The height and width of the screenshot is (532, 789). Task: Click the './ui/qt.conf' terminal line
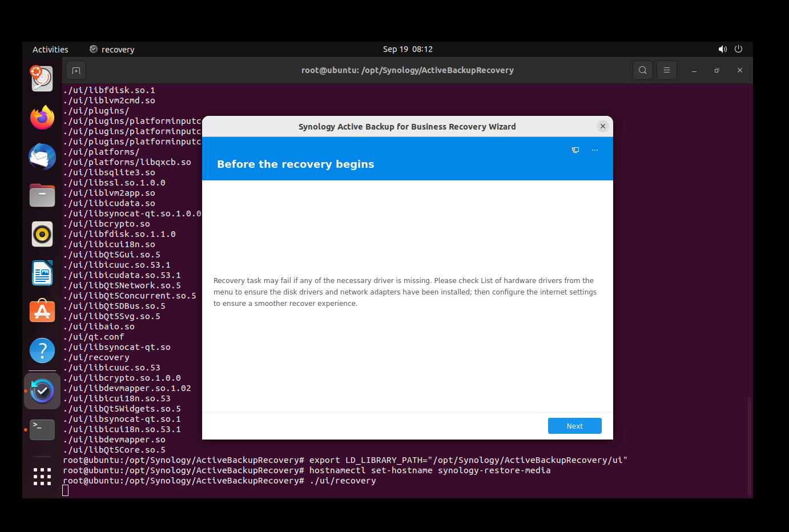coord(94,337)
